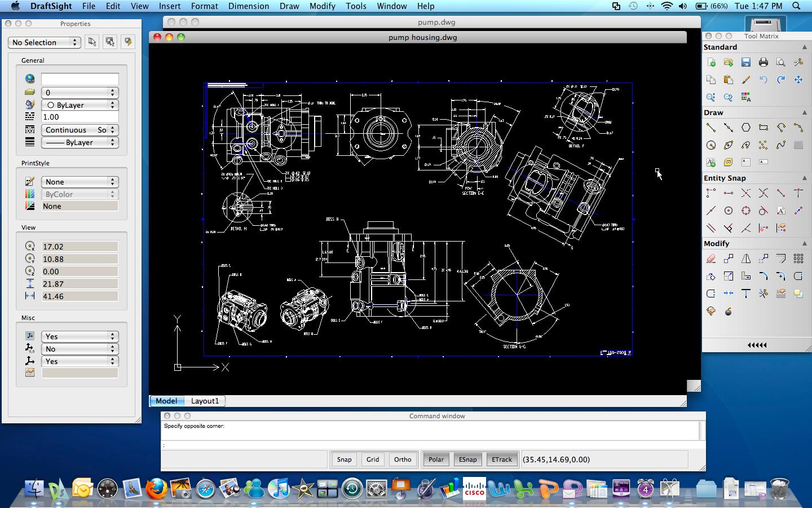Click the Undo icon in the Standard toolbar
This screenshot has width=812, height=508.
[763, 80]
